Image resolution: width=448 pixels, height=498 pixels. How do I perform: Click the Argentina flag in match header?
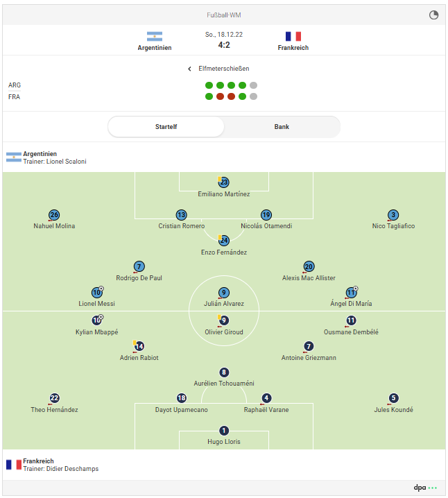[x=155, y=36]
